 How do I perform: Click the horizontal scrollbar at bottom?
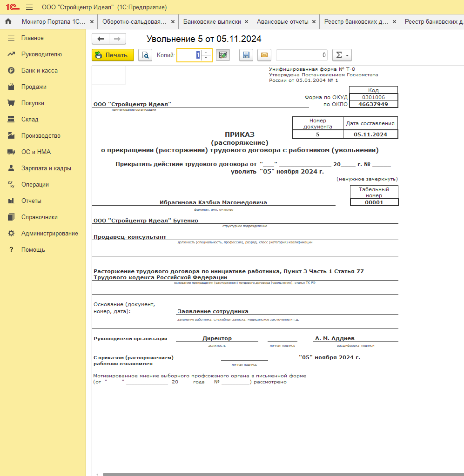282,474
